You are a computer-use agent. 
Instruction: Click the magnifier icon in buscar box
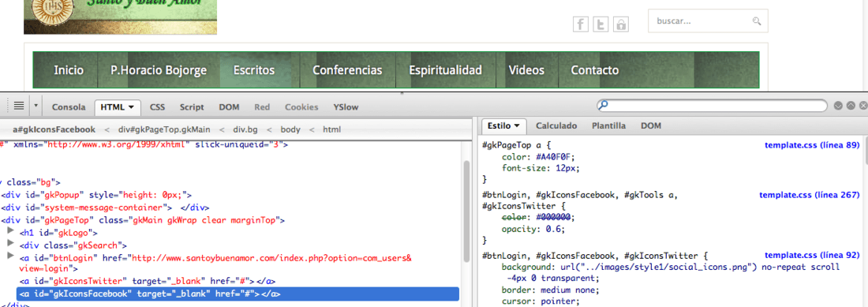point(757,21)
